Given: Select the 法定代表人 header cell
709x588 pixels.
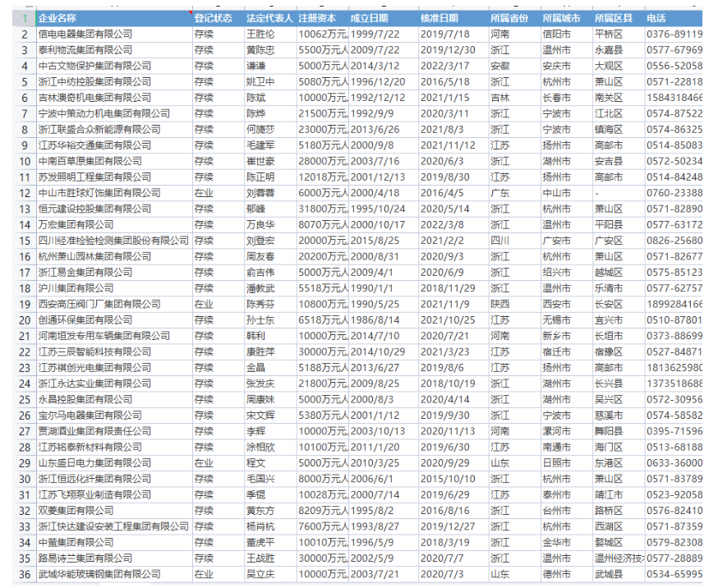Looking at the screenshot, I should point(270,19).
